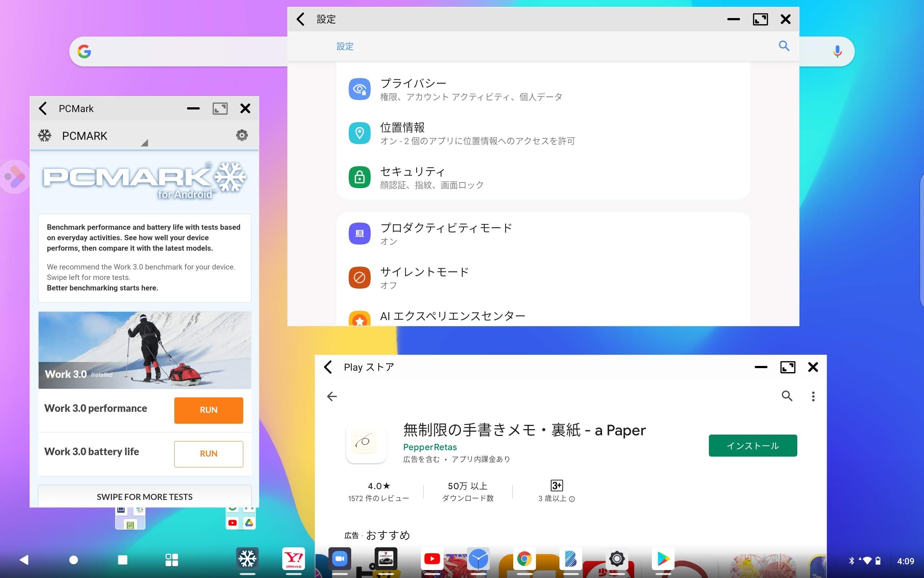Open サイレントモード settings

(x=542, y=277)
